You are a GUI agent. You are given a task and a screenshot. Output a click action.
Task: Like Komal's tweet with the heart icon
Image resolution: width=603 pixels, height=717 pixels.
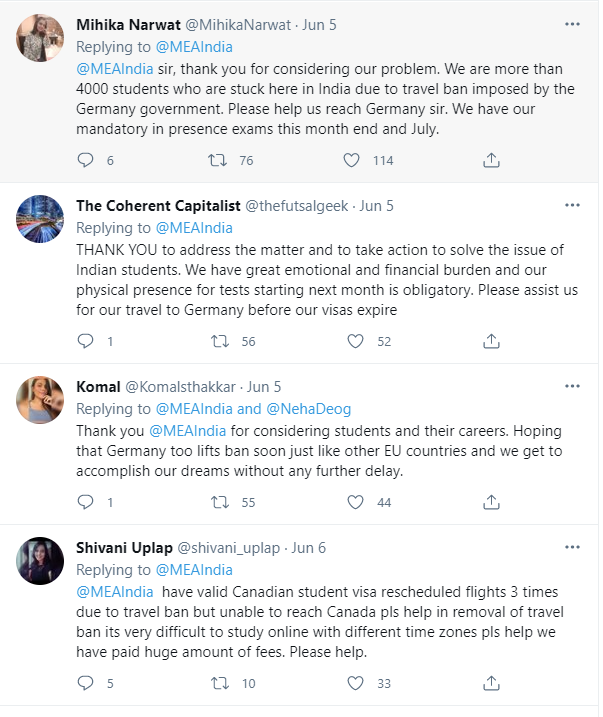point(352,502)
